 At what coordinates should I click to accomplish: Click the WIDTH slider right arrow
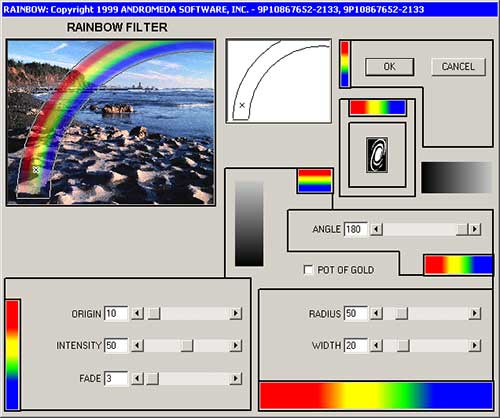[475, 345]
